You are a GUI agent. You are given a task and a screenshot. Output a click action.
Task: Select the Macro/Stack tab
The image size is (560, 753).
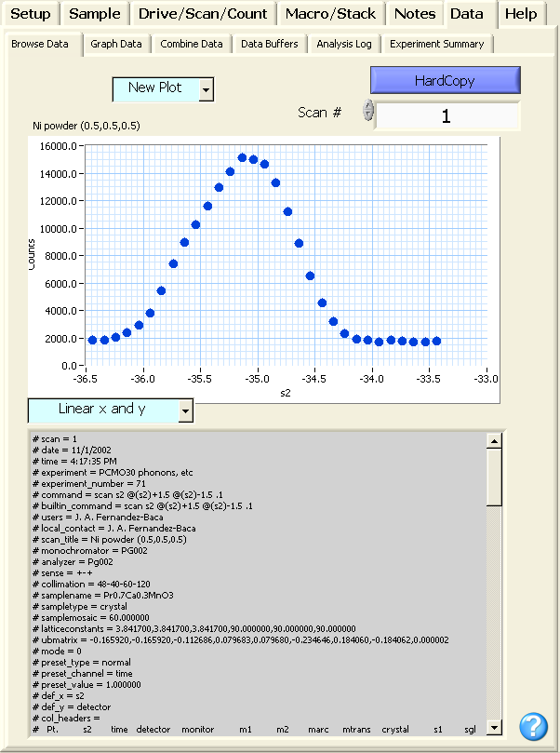click(x=330, y=13)
